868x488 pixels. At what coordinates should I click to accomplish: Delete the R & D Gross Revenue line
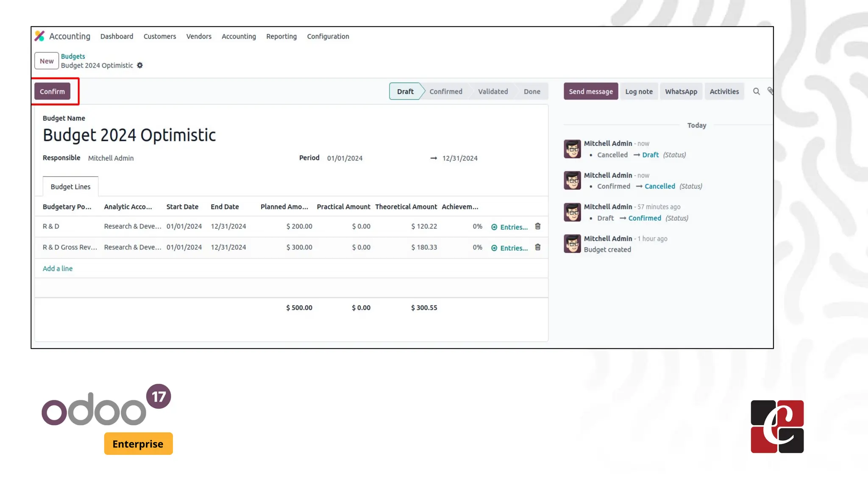tap(537, 247)
